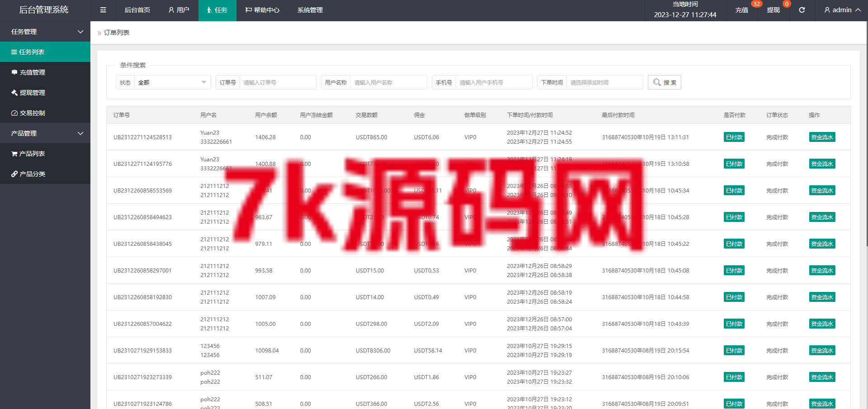Open 提现管理 in the sidebar
The image size is (868, 409).
pos(45,93)
